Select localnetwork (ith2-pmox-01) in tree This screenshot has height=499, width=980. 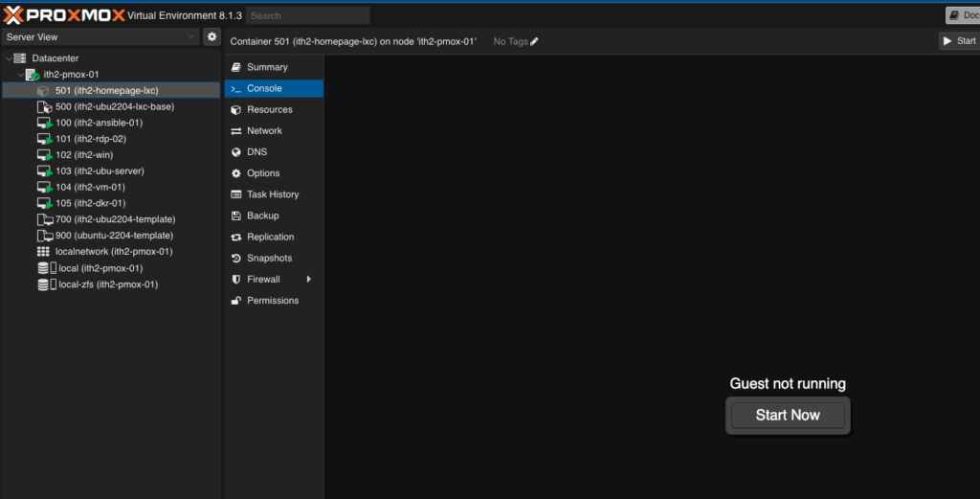(x=111, y=251)
